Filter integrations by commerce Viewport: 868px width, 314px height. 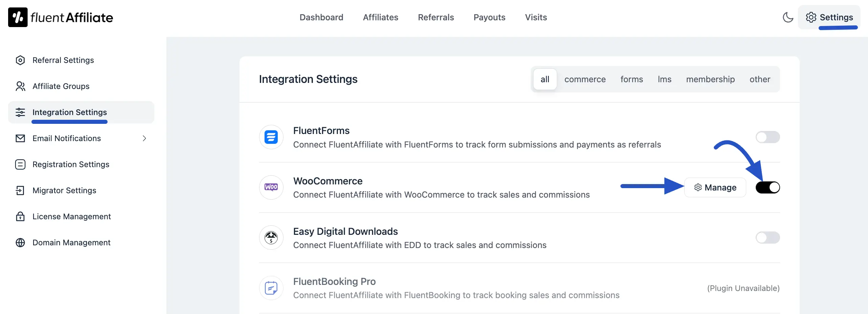(585, 79)
